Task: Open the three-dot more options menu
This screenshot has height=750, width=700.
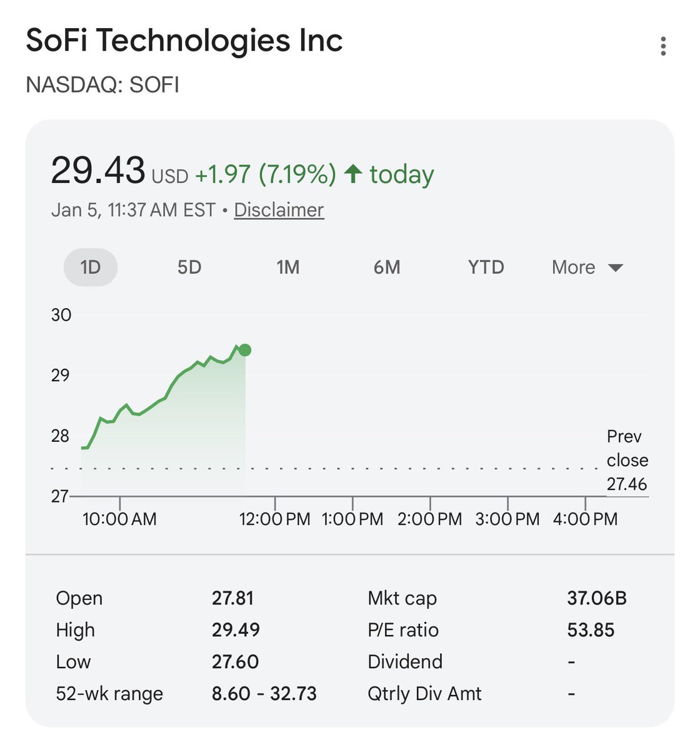Action: (x=663, y=46)
